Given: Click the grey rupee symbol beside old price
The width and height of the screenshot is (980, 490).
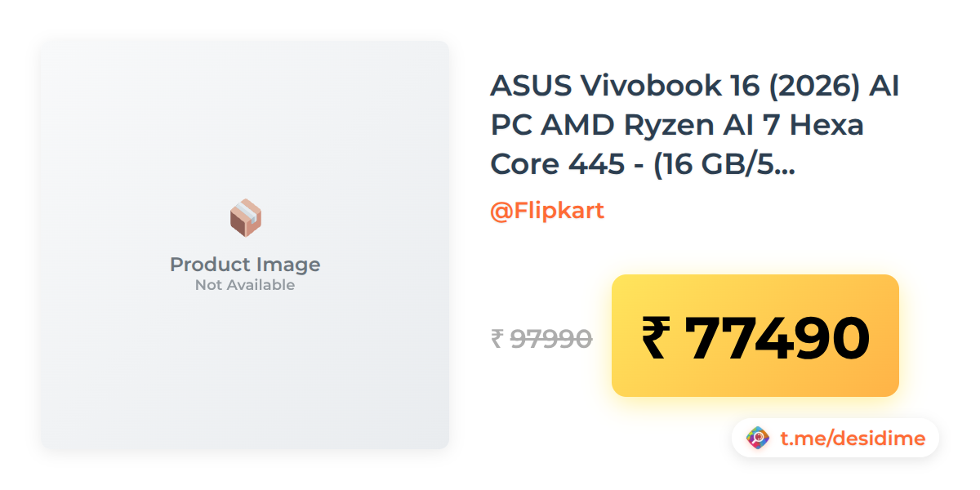Looking at the screenshot, I should pos(497,338).
